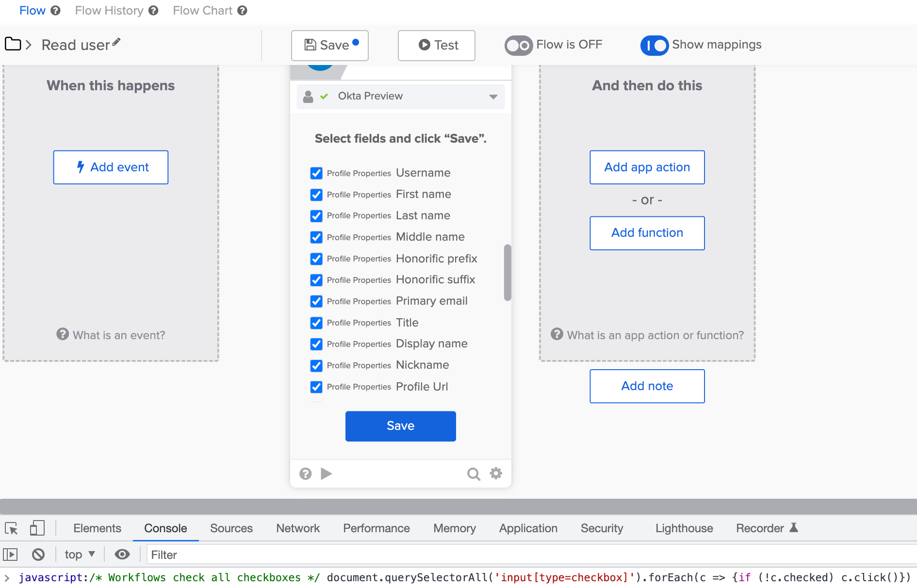Viewport: 917px width, 588px height.
Task: Open card search magnifier icon
Action: tap(474, 474)
